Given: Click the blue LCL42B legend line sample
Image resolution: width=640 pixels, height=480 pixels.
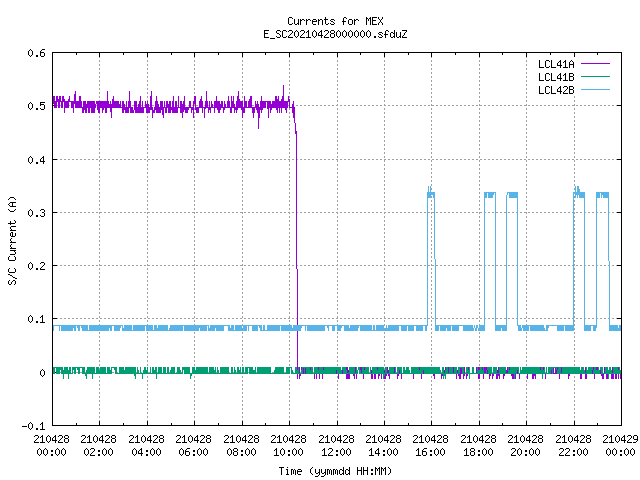Looking at the screenshot, I should [596, 90].
